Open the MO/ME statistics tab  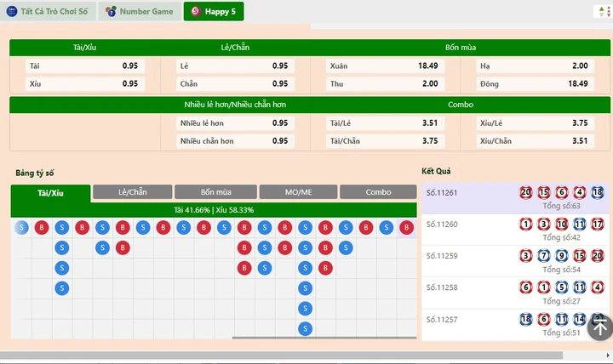(x=298, y=192)
